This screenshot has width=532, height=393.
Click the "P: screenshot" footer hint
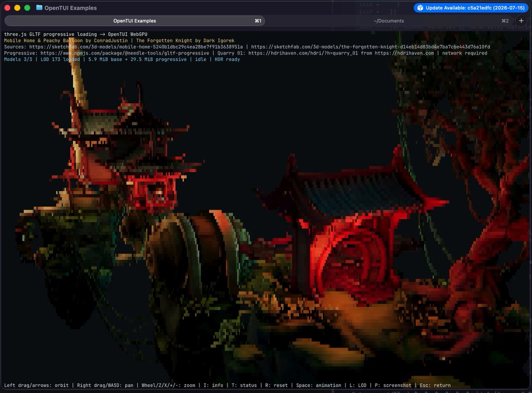[x=393, y=385]
